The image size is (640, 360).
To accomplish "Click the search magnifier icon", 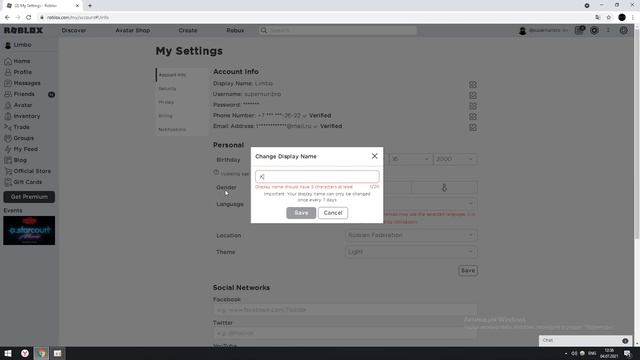I will coord(264,31).
